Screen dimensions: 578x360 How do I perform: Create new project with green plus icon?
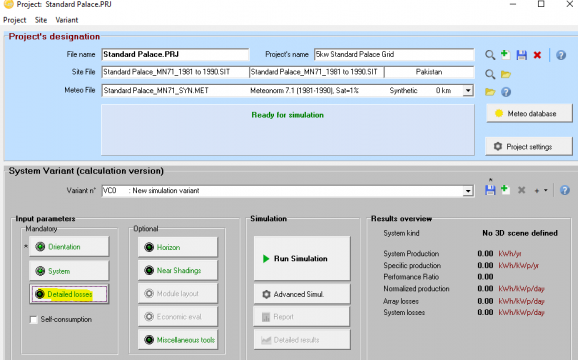(x=505, y=55)
